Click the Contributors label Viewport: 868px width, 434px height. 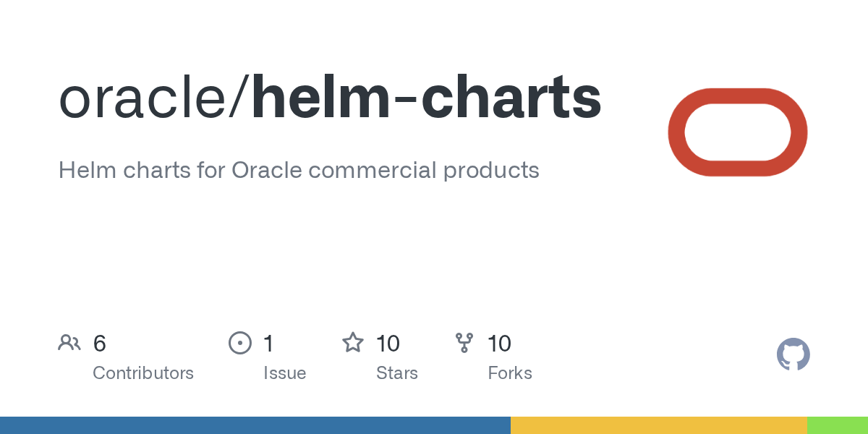coord(143,373)
